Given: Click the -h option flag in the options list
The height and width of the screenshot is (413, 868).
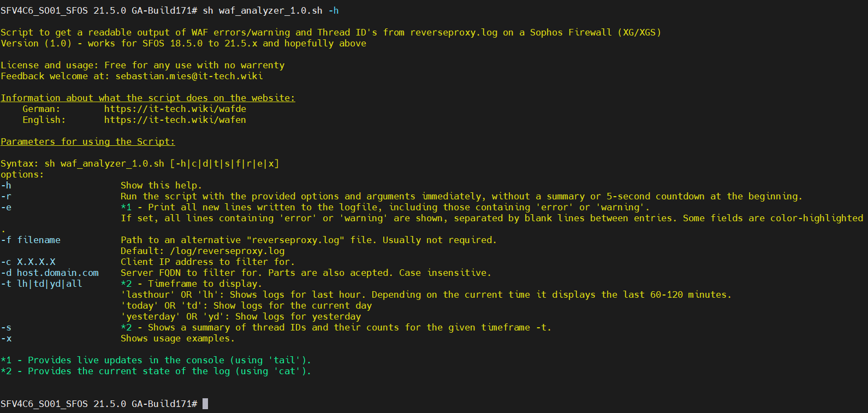Looking at the screenshot, I should tap(6, 185).
